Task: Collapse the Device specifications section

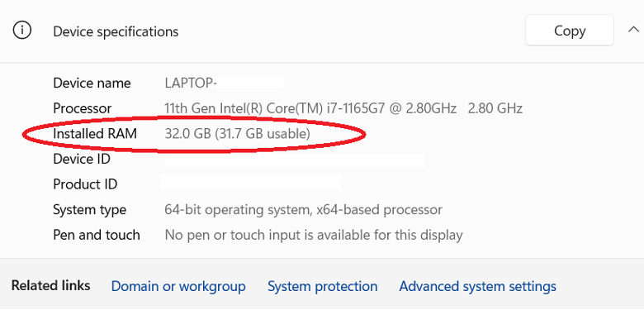Action: (x=634, y=30)
